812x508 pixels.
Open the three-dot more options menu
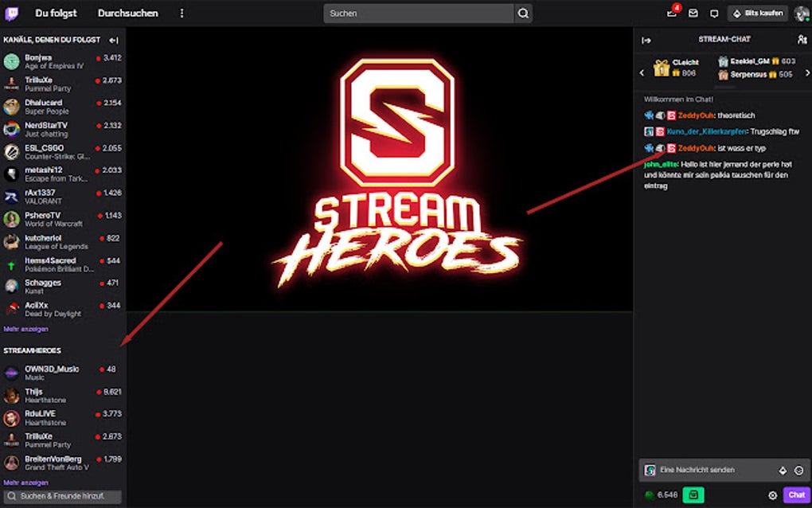pyautogui.click(x=179, y=13)
